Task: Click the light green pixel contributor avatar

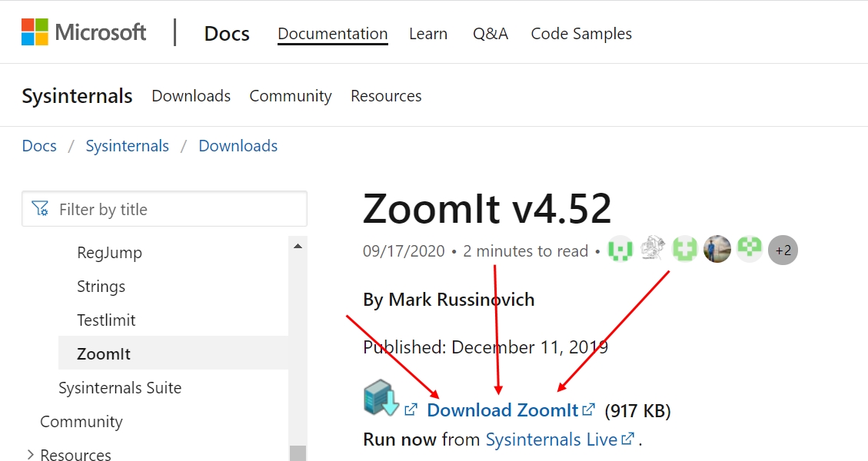Action: pyautogui.click(x=750, y=248)
